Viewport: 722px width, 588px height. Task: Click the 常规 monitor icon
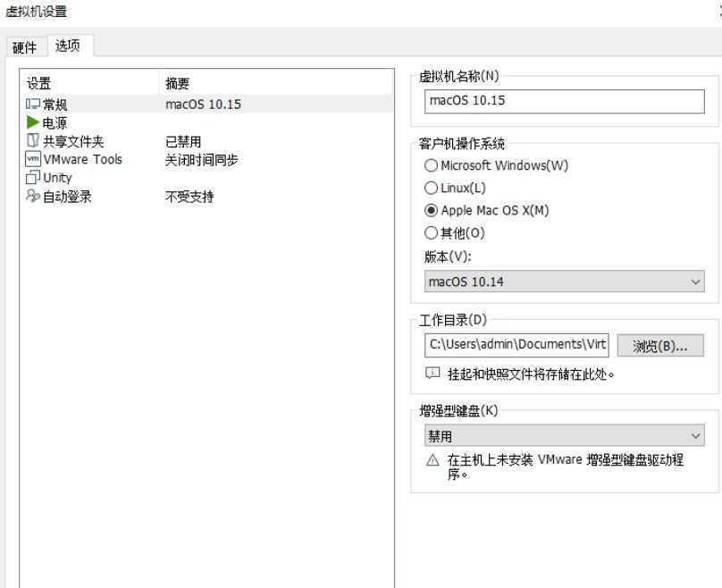tap(33, 104)
